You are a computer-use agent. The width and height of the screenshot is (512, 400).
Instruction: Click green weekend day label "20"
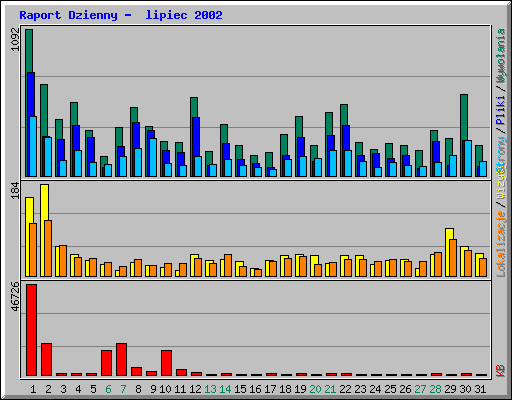coord(315,389)
